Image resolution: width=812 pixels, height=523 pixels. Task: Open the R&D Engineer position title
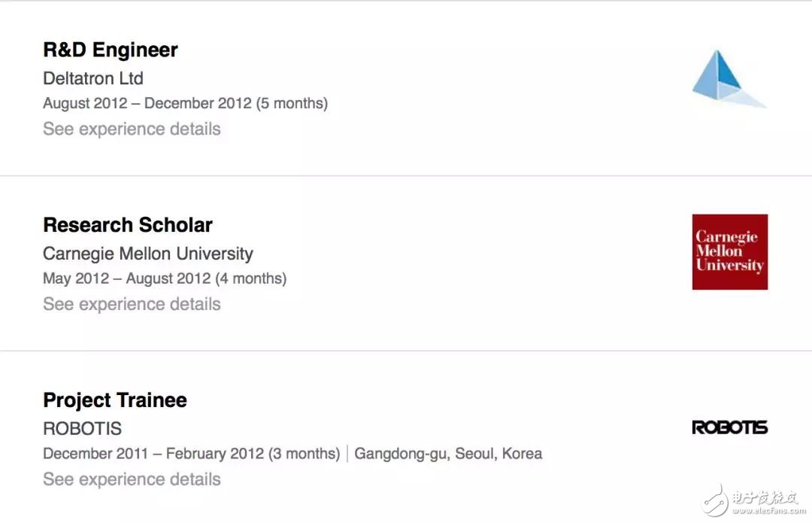(111, 50)
